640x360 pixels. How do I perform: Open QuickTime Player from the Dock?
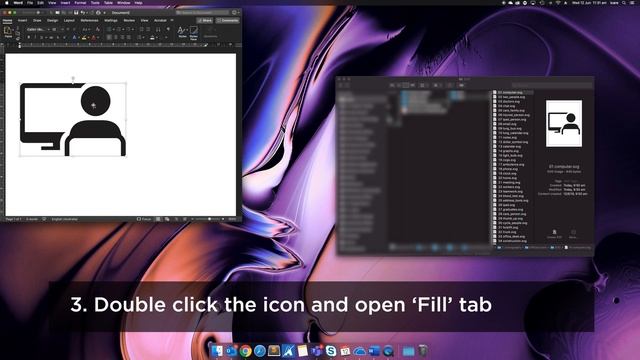click(x=388, y=351)
